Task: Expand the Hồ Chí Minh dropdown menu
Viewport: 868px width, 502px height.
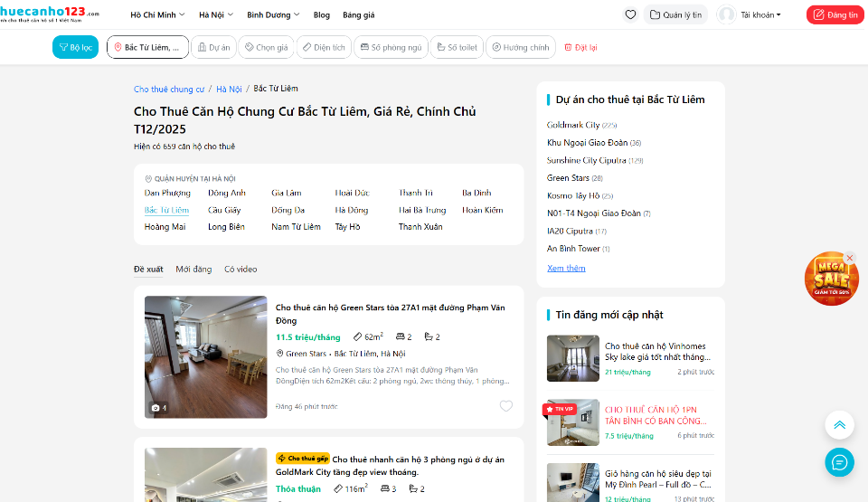Action: coord(157,15)
